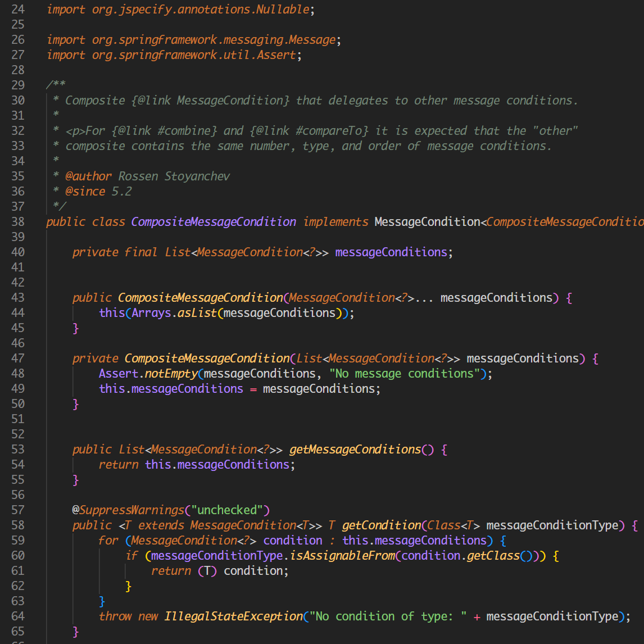Click '@SuppressWarnings' annotation on line 57
Screen dimensions: 644x644
(128, 510)
